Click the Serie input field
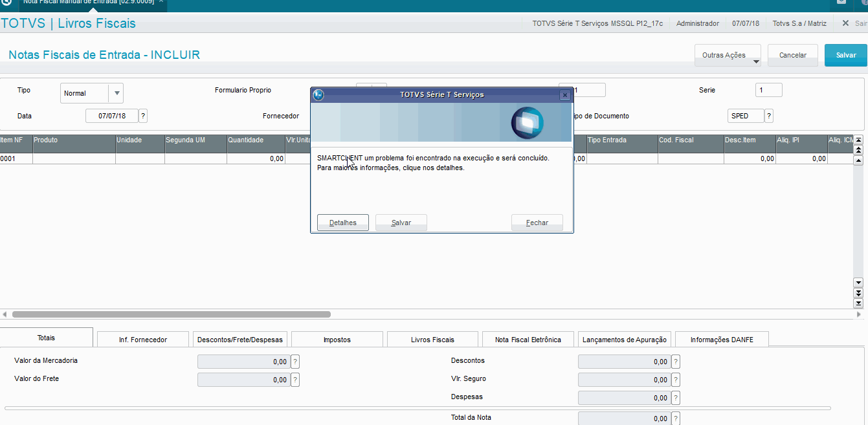Viewport: 868px width, 425px height. pyautogui.click(x=768, y=90)
